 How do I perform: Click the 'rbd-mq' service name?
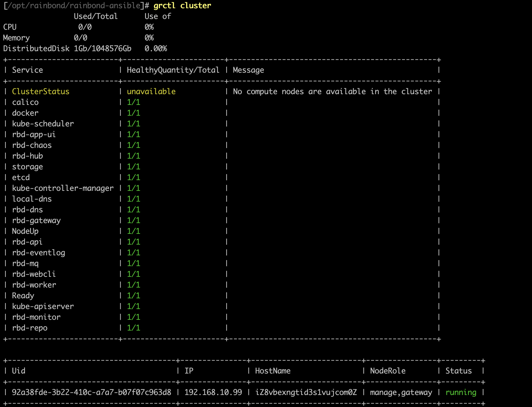[x=25, y=264]
